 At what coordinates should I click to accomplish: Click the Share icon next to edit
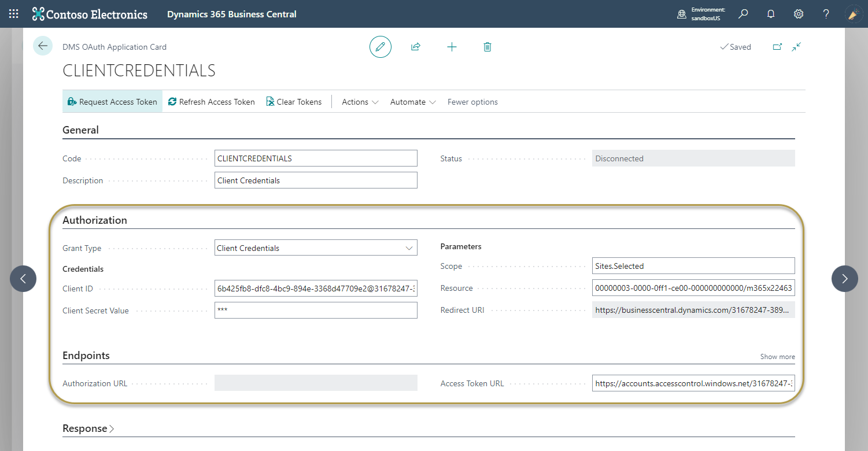(416, 47)
